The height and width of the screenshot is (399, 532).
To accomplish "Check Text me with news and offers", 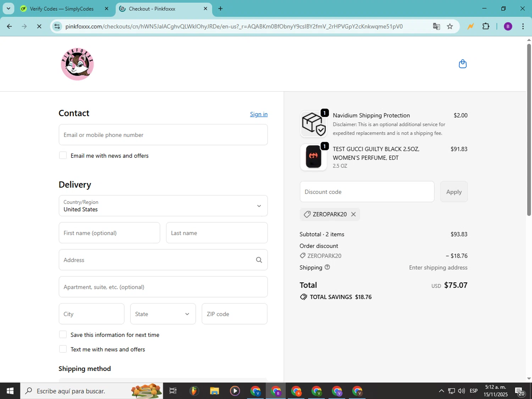I will pos(63,349).
